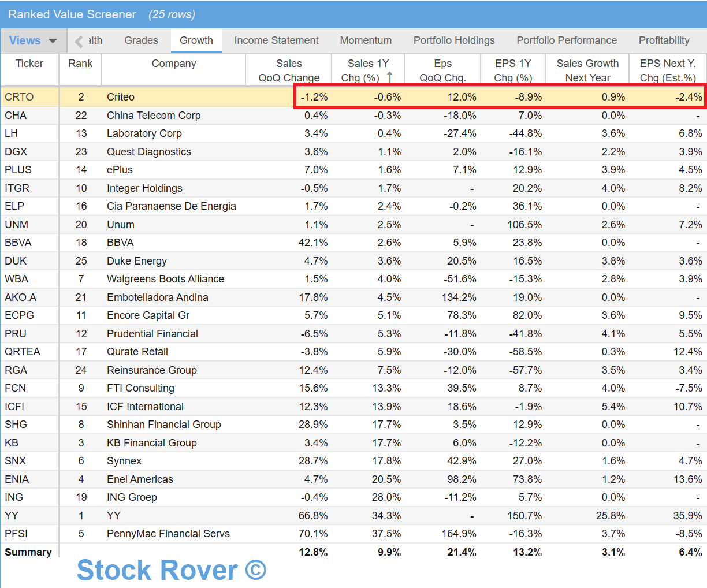
Task: Click the PFSI ticker
Action: click(16, 534)
